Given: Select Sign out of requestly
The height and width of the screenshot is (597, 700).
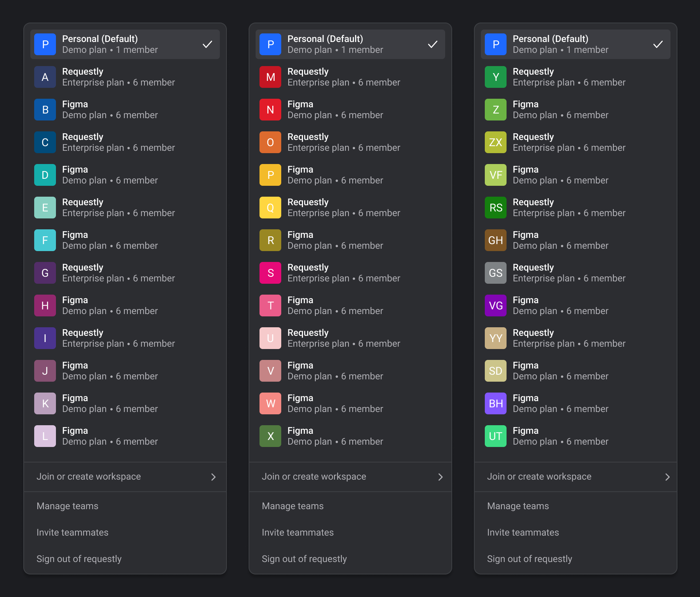Looking at the screenshot, I should [79, 559].
